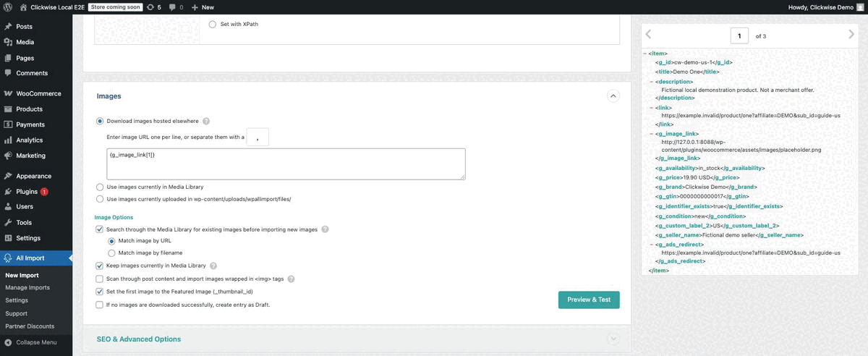Click the Products icon in sidebar
This screenshot has width=868, height=356.
point(8,109)
